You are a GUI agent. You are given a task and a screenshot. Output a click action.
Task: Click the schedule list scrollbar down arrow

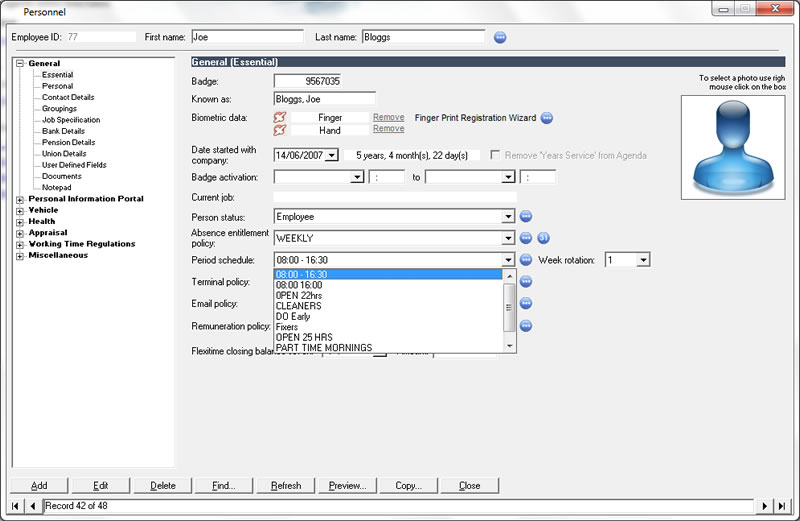tap(510, 346)
